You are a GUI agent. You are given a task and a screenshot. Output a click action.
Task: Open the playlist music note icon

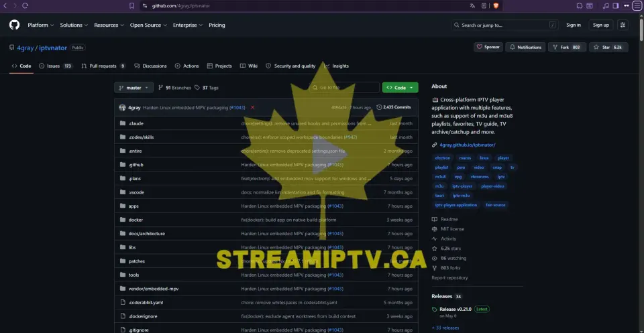(x=606, y=6)
